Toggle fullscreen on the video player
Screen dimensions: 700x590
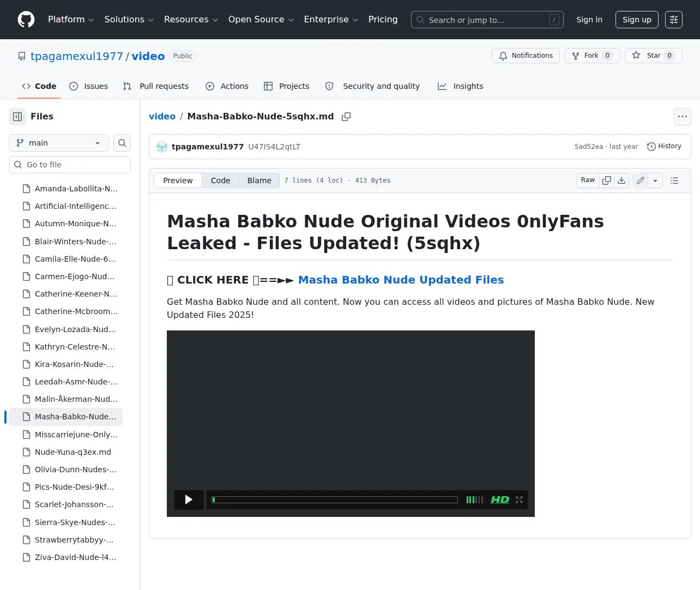click(x=519, y=499)
